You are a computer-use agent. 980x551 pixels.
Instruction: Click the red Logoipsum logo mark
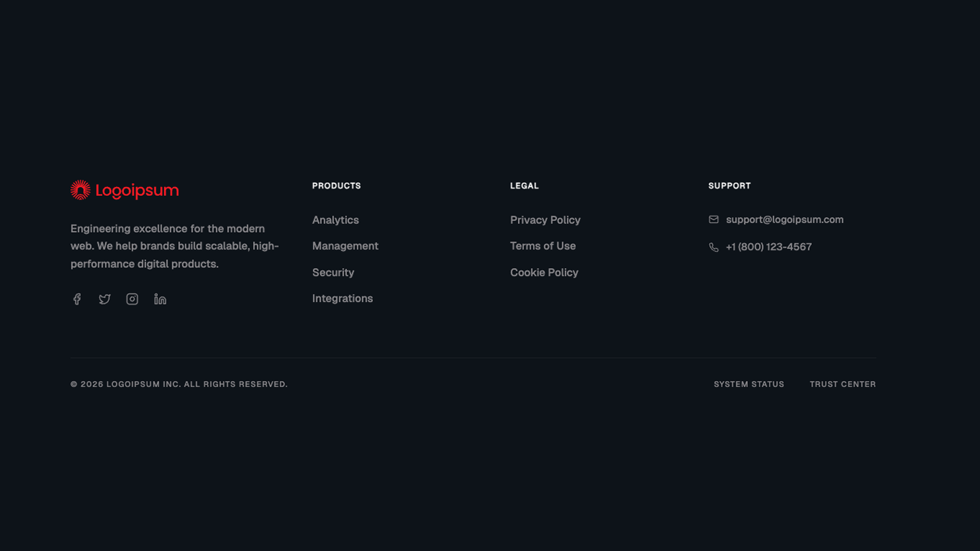(80, 190)
